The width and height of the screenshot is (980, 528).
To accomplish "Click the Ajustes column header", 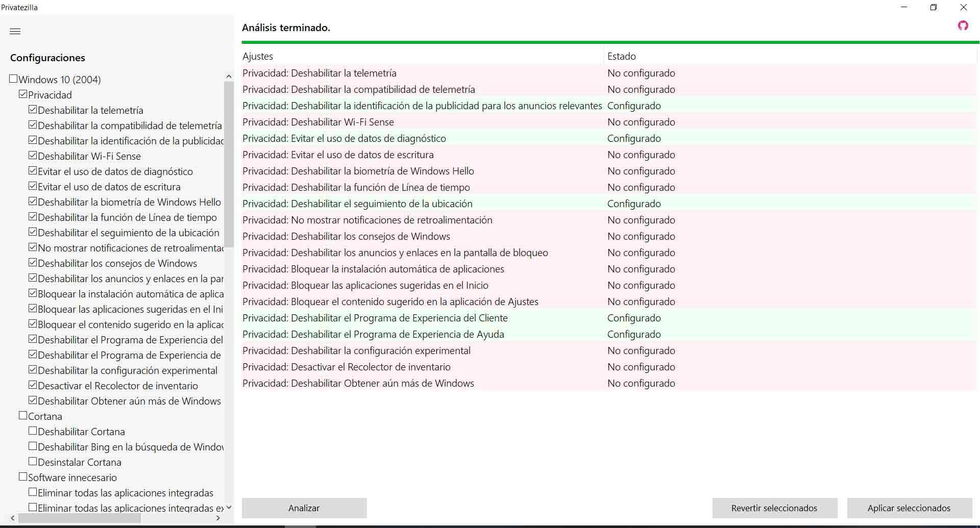I will (x=423, y=56).
